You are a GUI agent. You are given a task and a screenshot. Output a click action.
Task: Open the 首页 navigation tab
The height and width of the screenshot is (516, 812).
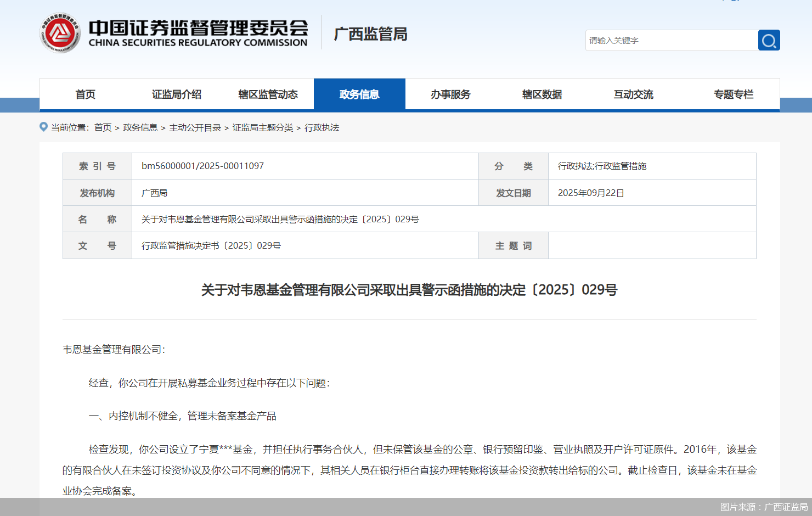tap(85, 94)
